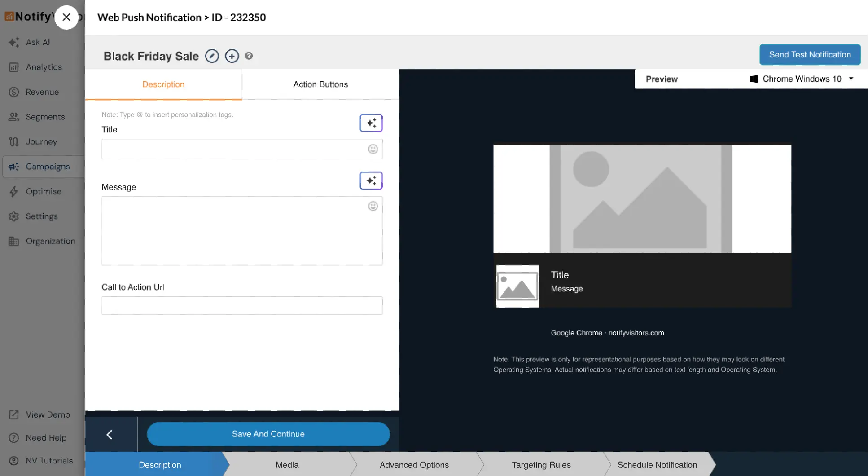Click the plus circle icon next to campaign name
The height and width of the screenshot is (476, 868).
(x=232, y=56)
